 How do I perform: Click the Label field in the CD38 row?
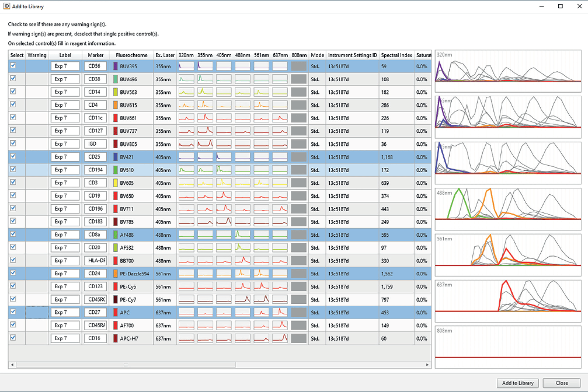(65, 79)
